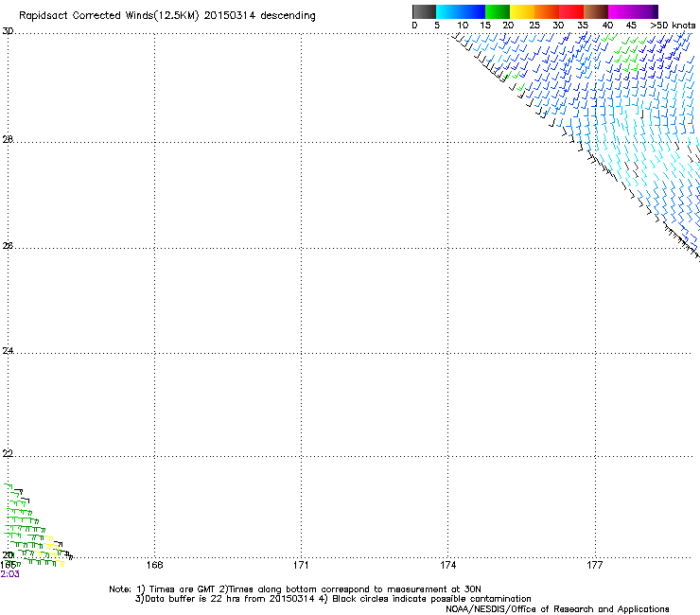
Task: Click the '35' legend scale label
Action: point(583,26)
